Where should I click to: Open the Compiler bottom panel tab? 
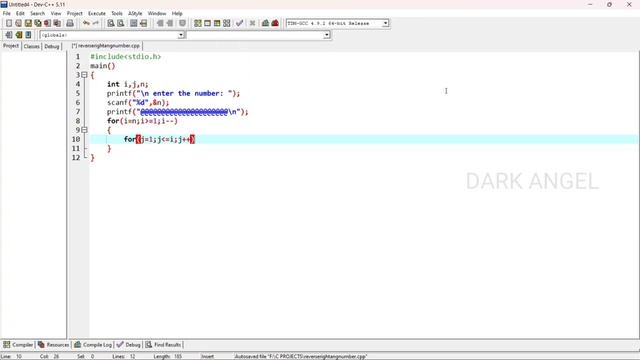pos(18,345)
